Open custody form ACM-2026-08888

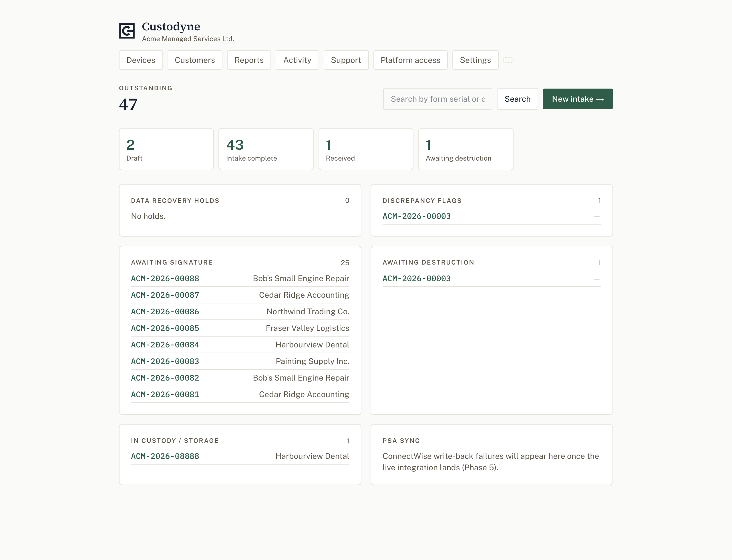pos(165,456)
